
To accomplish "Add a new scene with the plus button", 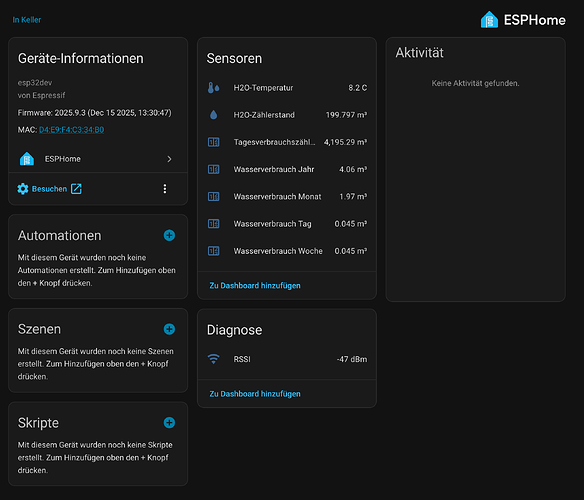I will coord(169,329).
